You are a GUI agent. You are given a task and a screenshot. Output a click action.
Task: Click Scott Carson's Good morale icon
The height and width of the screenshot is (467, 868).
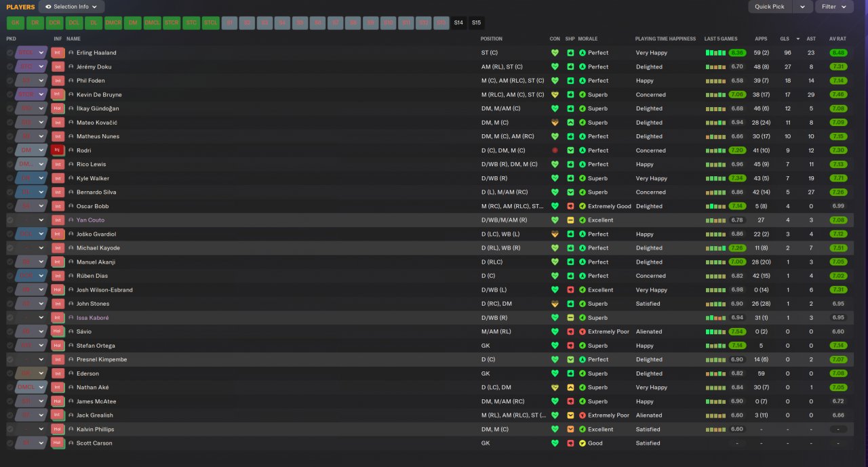(x=582, y=443)
